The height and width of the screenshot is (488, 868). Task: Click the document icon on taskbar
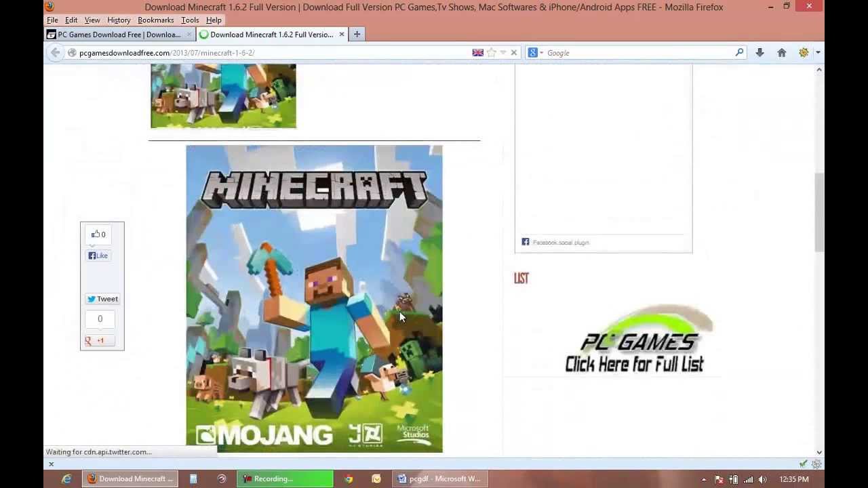(193, 479)
